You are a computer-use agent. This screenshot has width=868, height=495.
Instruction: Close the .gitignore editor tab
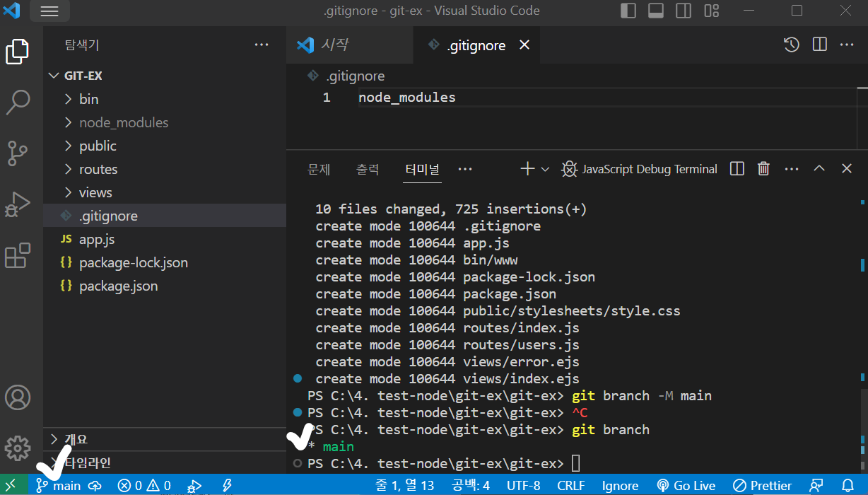tap(524, 45)
